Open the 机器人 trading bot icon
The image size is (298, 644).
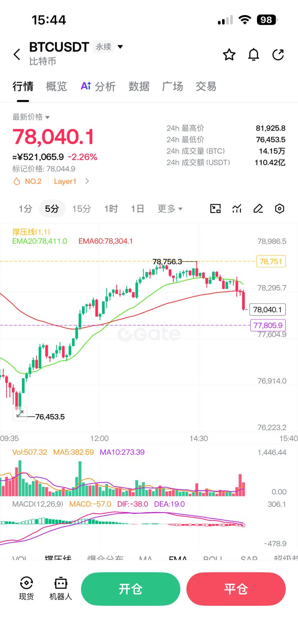pyautogui.click(x=60, y=588)
